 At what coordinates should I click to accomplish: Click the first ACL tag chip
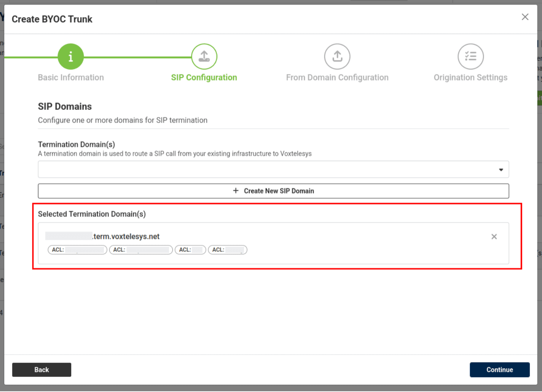tap(77, 250)
